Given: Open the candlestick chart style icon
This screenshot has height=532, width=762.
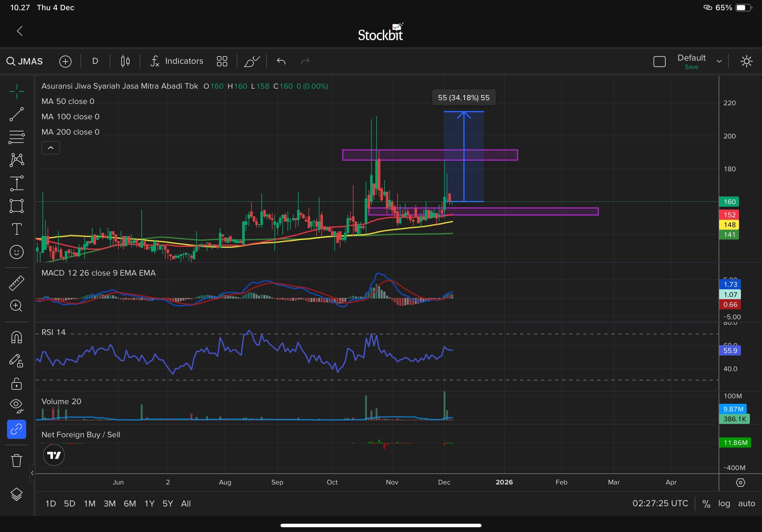Looking at the screenshot, I should pyautogui.click(x=125, y=61).
